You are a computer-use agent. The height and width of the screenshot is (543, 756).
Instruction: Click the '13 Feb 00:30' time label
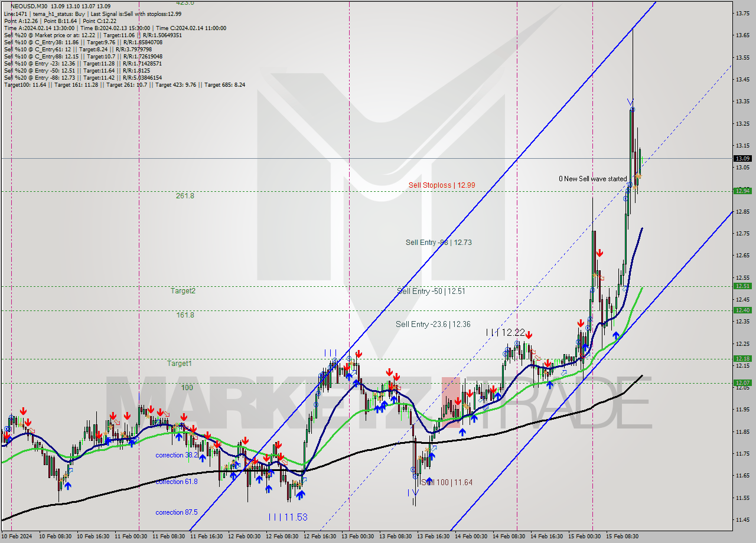(x=358, y=537)
